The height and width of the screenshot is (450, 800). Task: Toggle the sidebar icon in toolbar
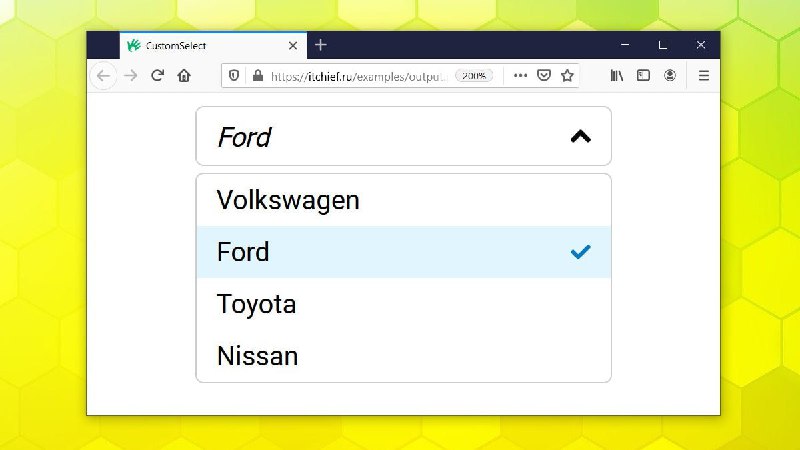pos(643,76)
